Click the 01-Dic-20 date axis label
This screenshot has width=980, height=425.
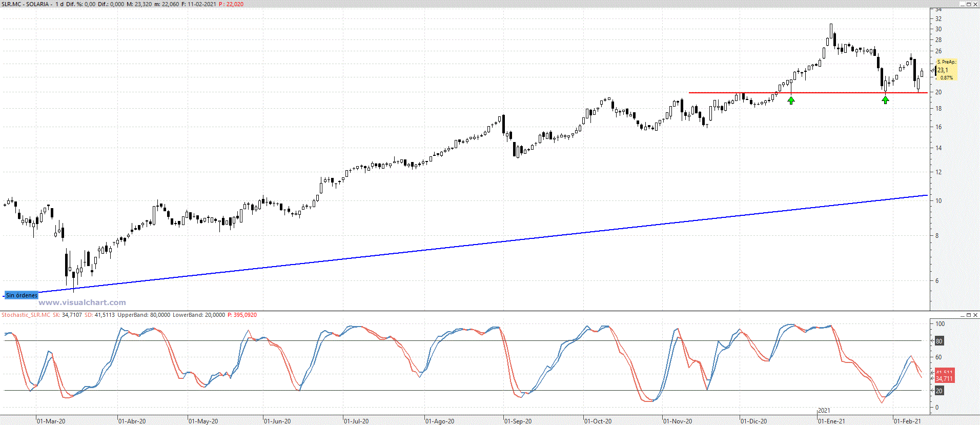(754, 421)
